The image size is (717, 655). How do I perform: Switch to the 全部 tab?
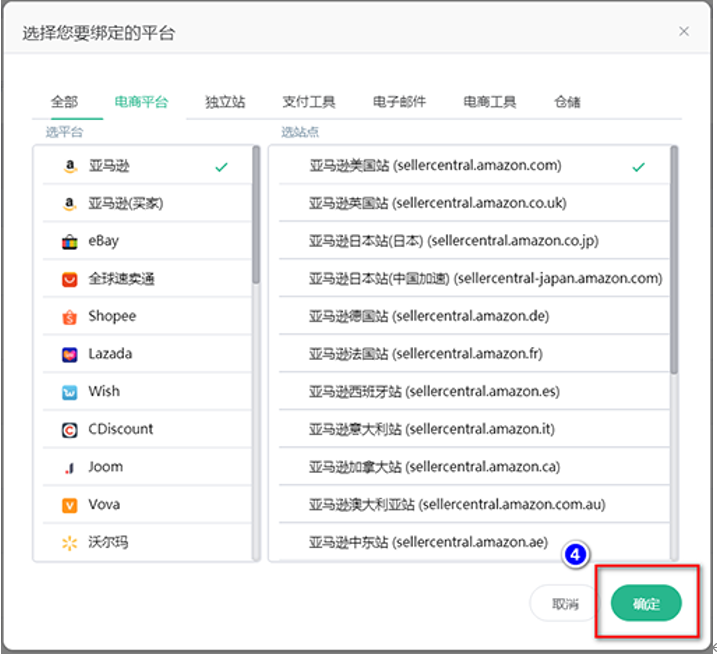[x=64, y=102]
